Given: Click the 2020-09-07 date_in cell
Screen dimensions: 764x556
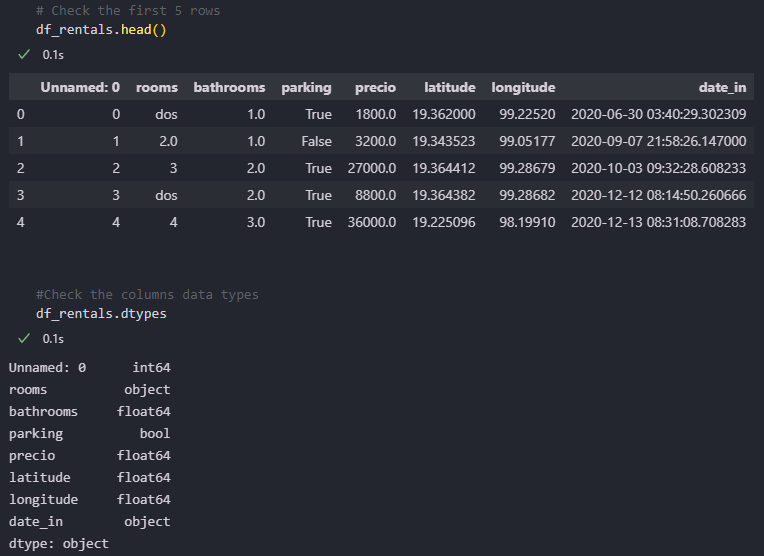Looking at the screenshot, I should (x=658, y=142).
